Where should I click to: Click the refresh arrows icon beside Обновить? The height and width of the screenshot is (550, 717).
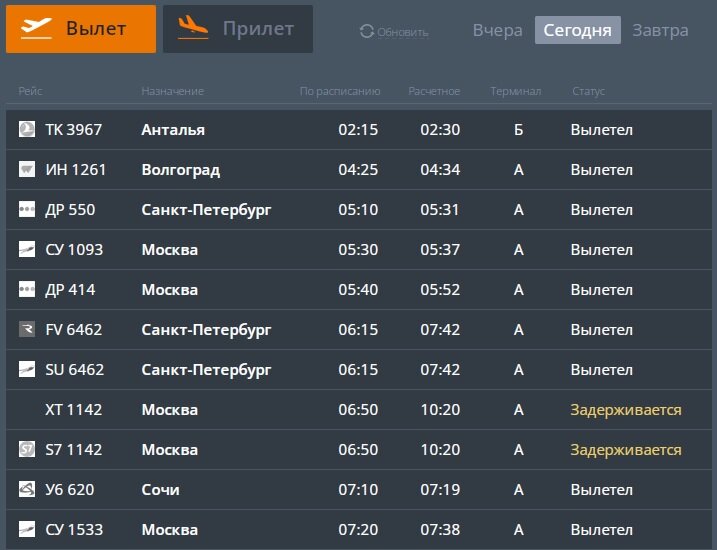[367, 31]
